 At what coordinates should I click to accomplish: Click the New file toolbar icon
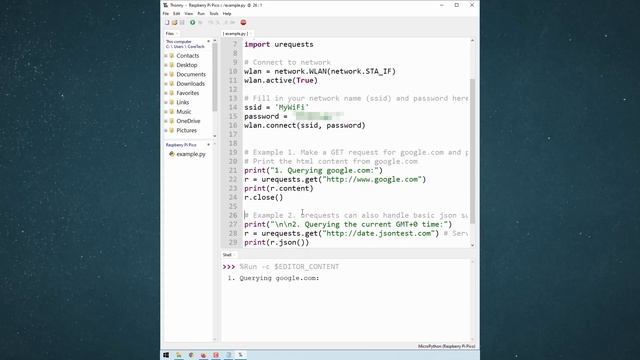[167, 22]
